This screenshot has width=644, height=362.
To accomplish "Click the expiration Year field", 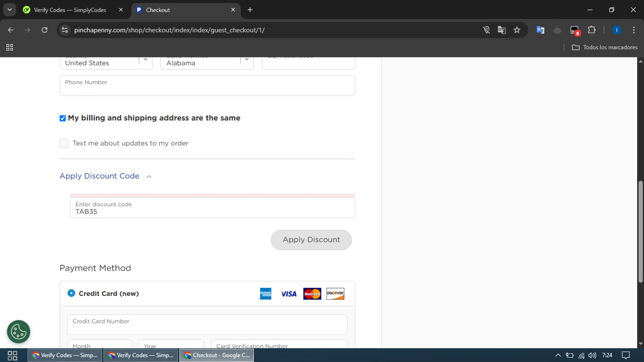I will point(171,344).
